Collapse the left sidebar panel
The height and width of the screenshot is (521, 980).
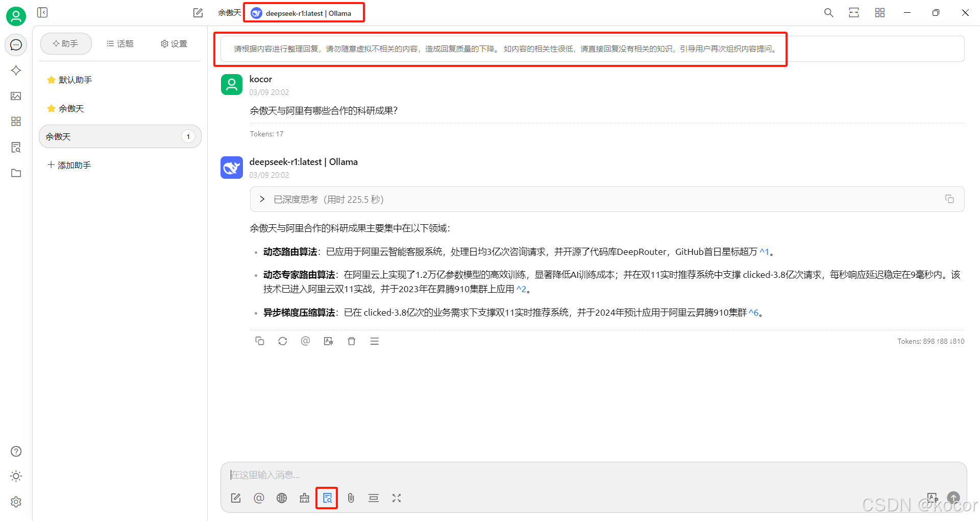42,12
